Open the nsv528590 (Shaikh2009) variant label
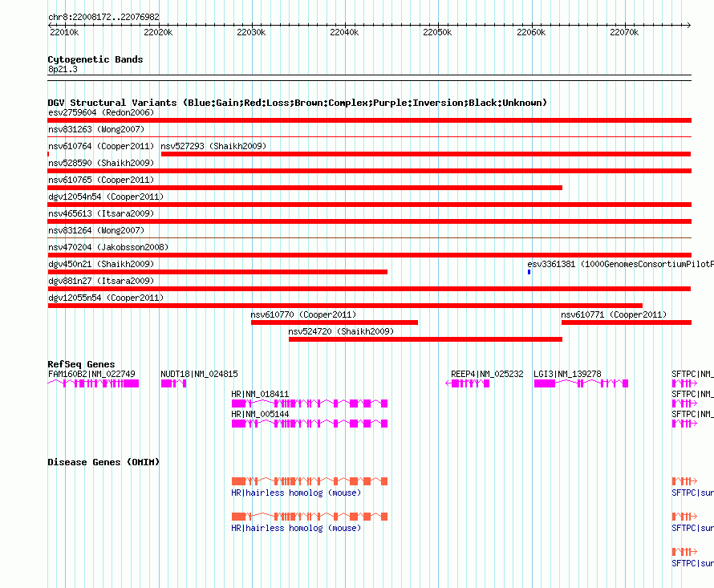This screenshot has height=588, width=714. (101, 163)
